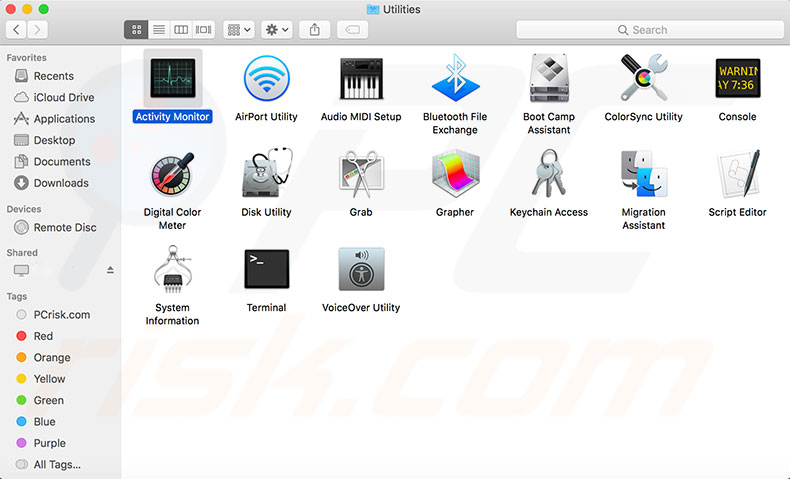Click the Disk Utility name label
790x479 pixels.
267,212
